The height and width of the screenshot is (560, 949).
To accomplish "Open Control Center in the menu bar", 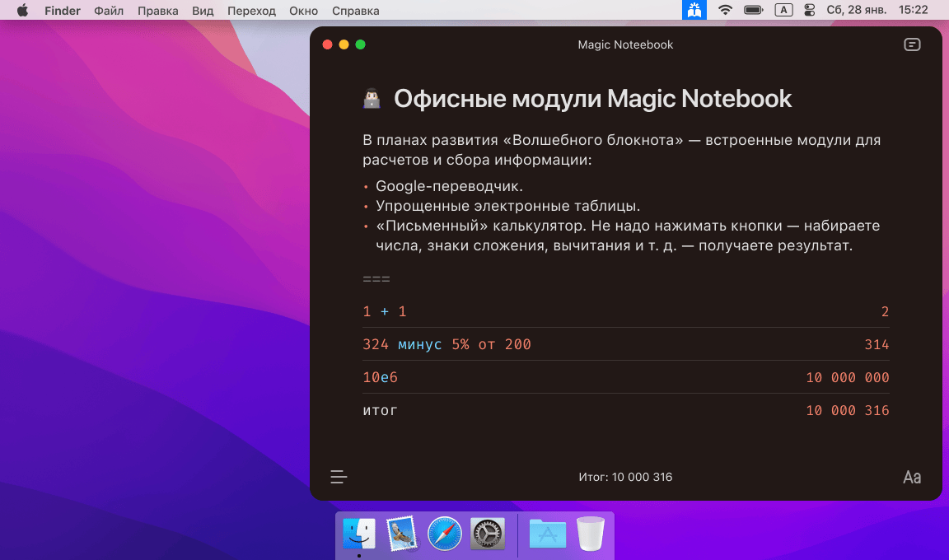I will [809, 11].
